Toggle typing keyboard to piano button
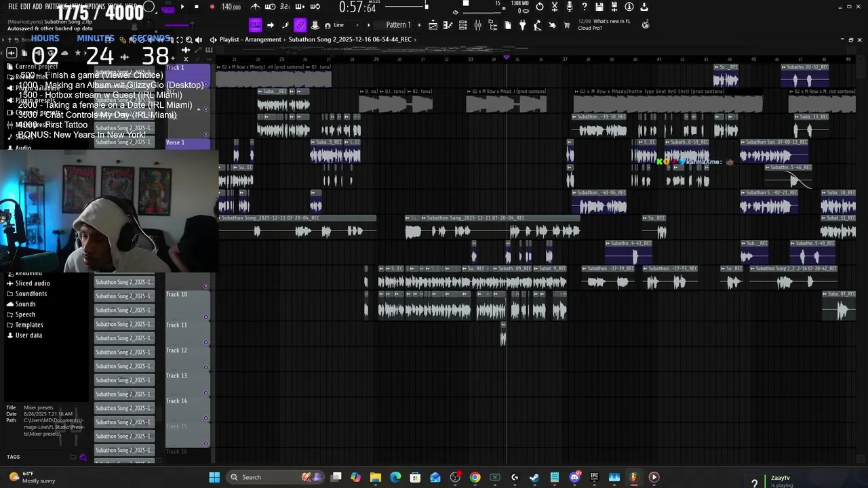Image resolution: width=868 pixels, height=488 pixels. point(255,25)
